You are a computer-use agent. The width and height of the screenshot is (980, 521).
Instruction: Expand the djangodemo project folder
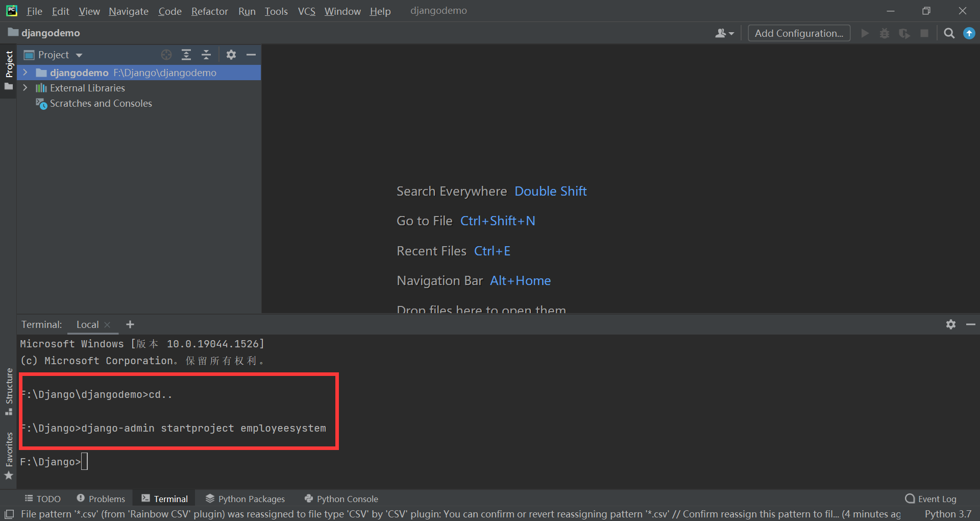pyautogui.click(x=25, y=73)
